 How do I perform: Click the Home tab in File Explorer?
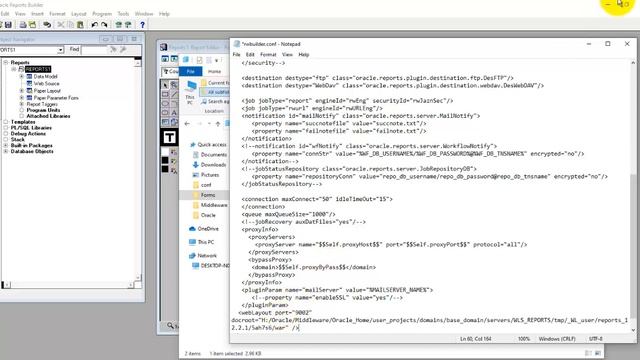(x=214, y=71)
